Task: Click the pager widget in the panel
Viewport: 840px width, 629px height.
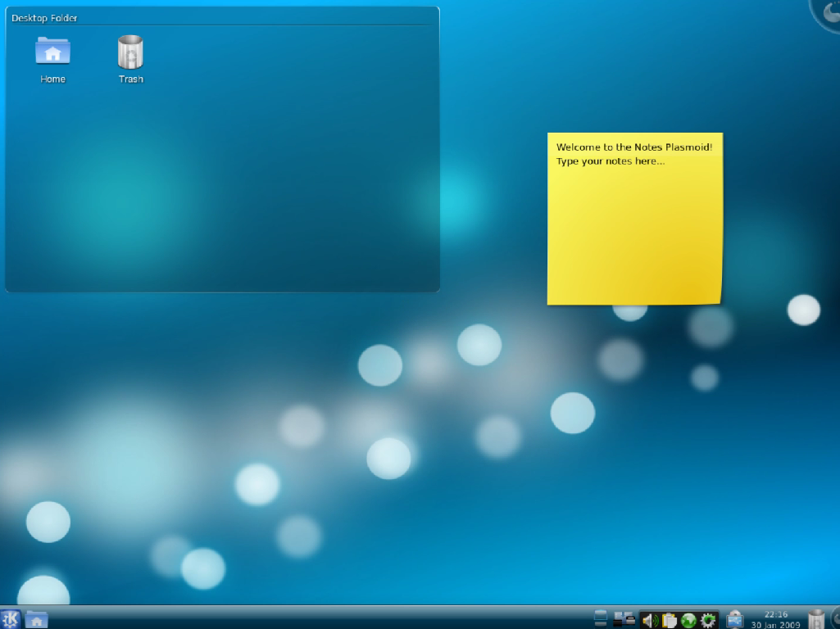Action: [x=601, y=619]
